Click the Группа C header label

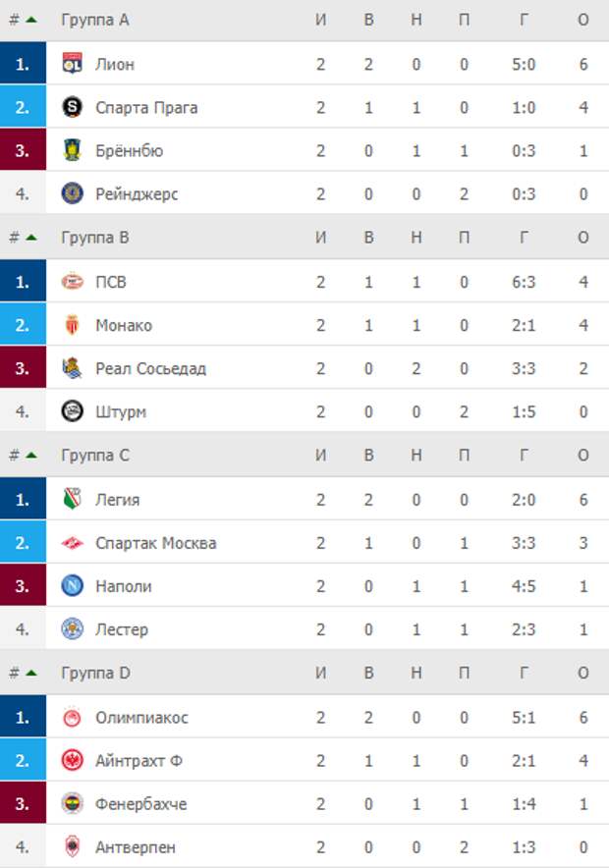95,455
